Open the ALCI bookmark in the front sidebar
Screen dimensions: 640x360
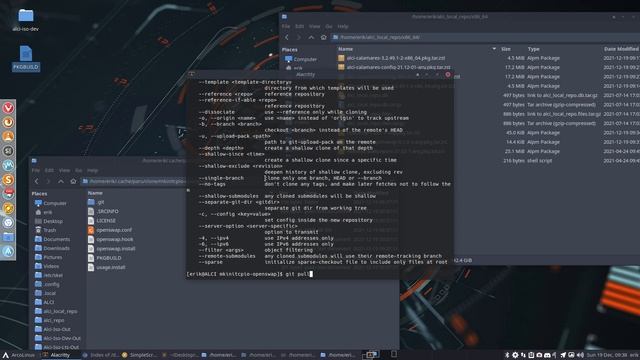[x=44, y=302]
